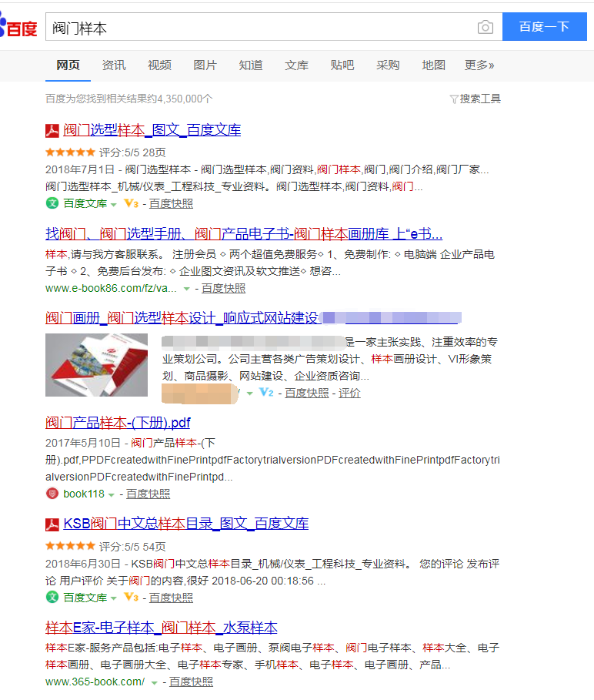Image resolution: width=594 pixels, height=700 pixels.
Task: Expand dropdown arrow after 百度文库 in KSB result
Action: point(114,598)
